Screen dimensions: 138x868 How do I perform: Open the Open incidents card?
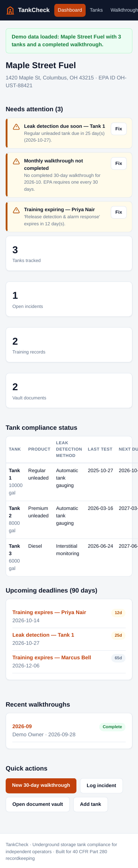[69, 299]
